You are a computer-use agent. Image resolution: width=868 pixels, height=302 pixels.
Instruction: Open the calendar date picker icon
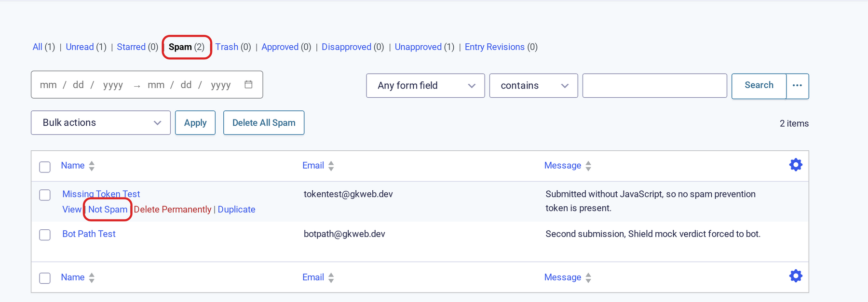point(248,84)
